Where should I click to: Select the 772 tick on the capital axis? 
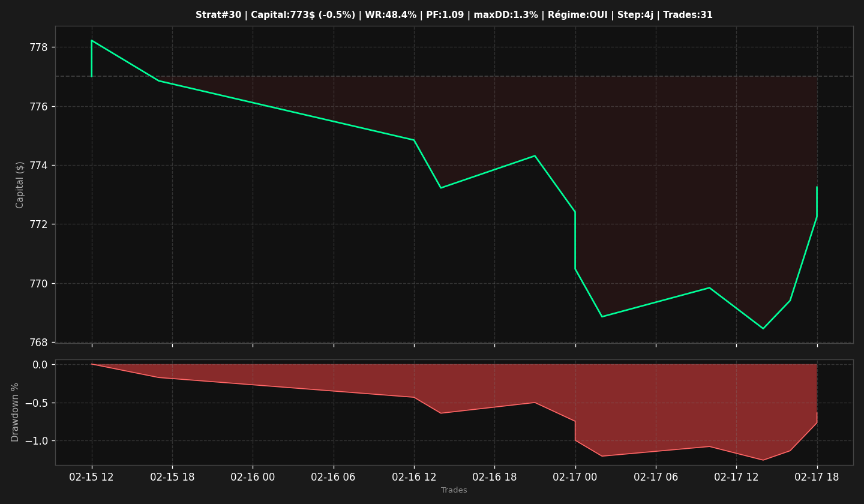(x=38, y=224)
